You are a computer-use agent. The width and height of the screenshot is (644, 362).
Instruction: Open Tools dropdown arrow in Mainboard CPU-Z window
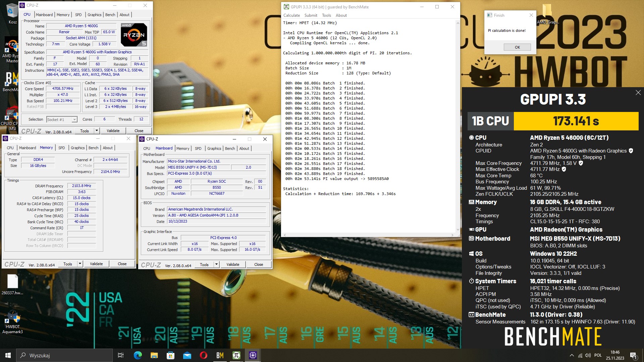click(x=216, y=264)
